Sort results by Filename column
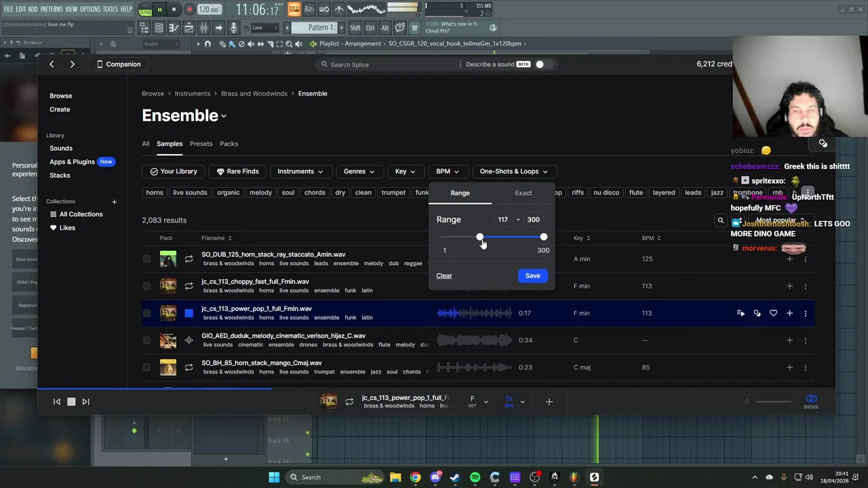 click(216, 239)
